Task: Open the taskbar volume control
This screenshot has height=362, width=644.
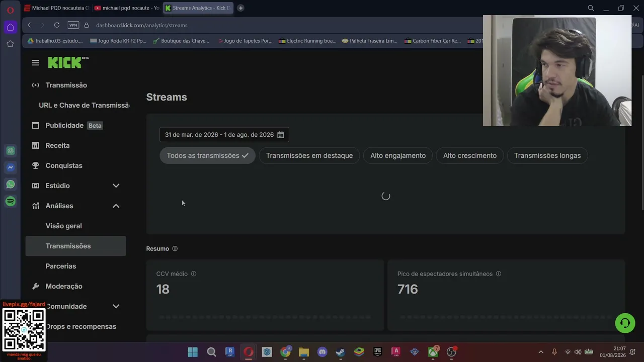Action: click(x=578, y=352)
